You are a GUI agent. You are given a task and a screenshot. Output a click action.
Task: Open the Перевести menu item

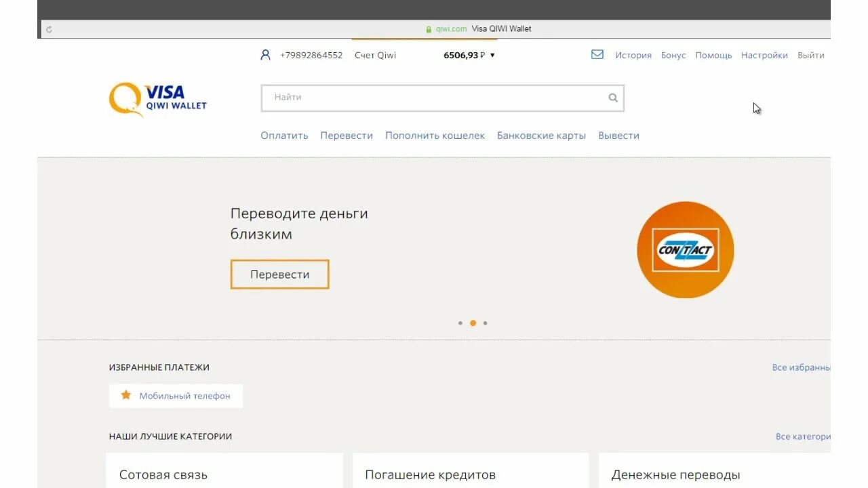pos(347,136)
